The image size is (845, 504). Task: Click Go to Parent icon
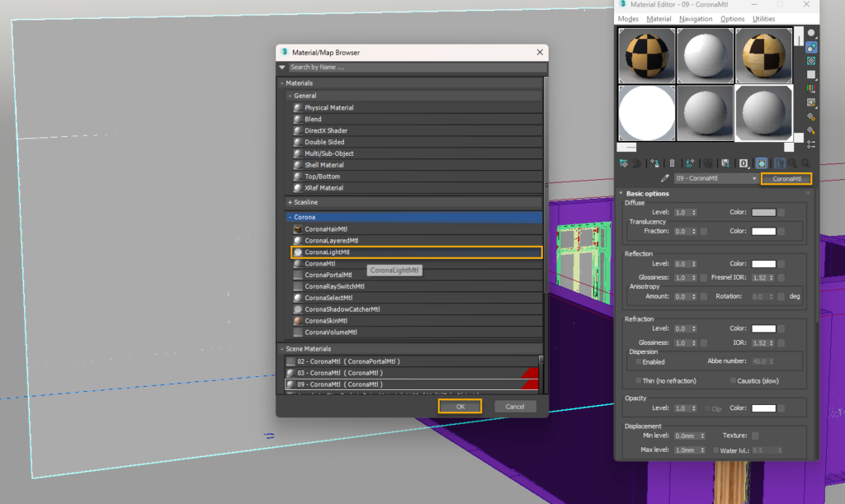793,163
